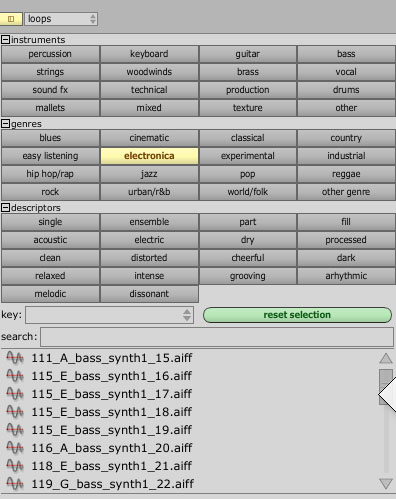This screenshot has height=499, width=396.
Task: Toggle the percussion instrument filter
Action: (x=50, y=54)
